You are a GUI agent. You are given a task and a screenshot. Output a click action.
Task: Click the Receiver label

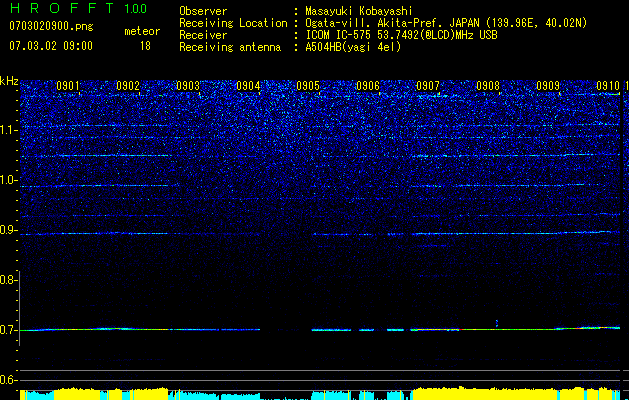(x=203, y=35)
